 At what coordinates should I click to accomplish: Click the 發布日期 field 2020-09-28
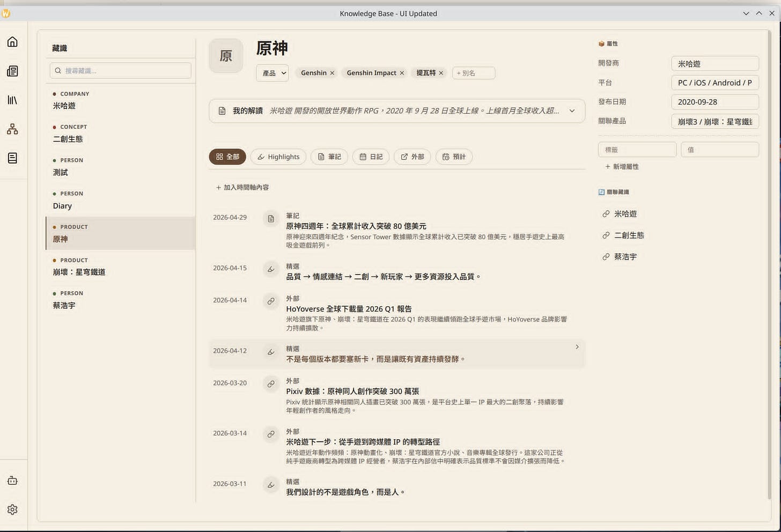click(715, 102)
